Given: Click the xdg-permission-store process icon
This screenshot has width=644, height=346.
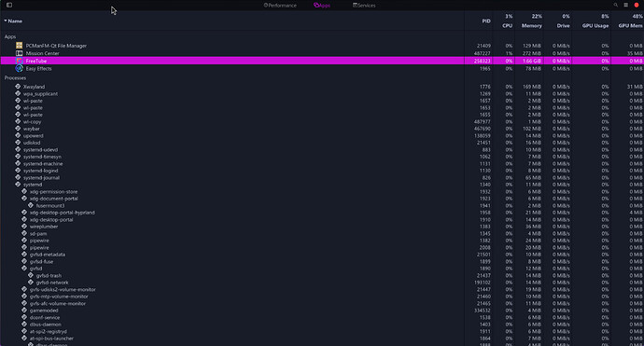Looking at the screenshot, I should (x=24, y=191).
